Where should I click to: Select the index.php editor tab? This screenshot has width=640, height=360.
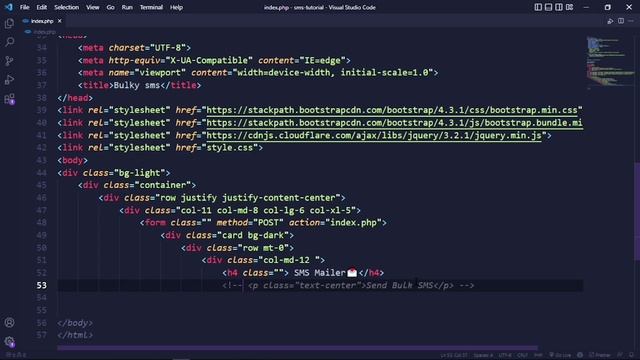(x=42, y=21)
